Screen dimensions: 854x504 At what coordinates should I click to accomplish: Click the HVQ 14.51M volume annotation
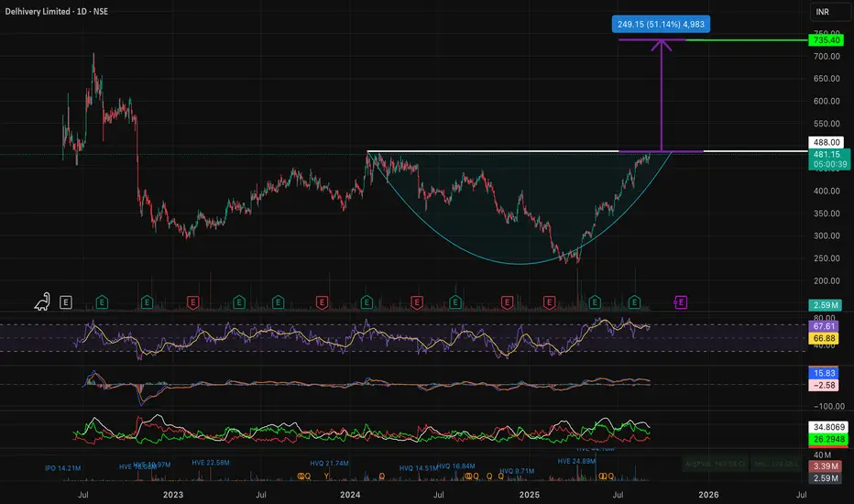click(x=418, y=468)
